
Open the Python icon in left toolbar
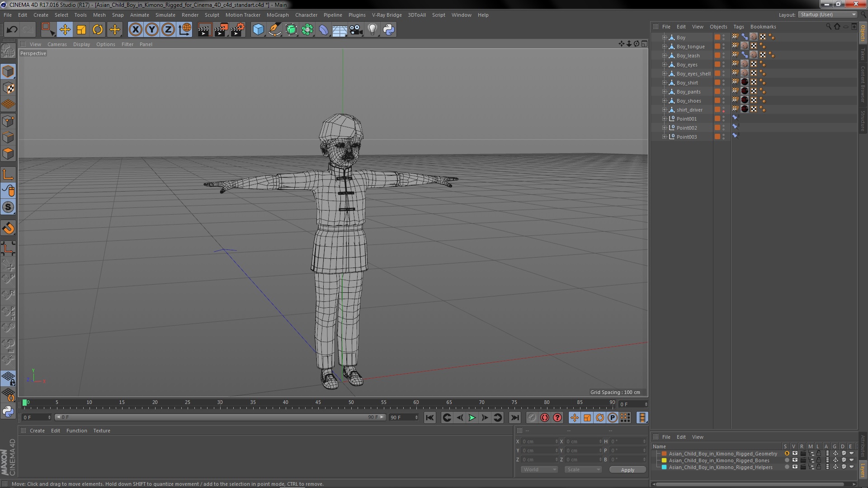coord(8,412)
